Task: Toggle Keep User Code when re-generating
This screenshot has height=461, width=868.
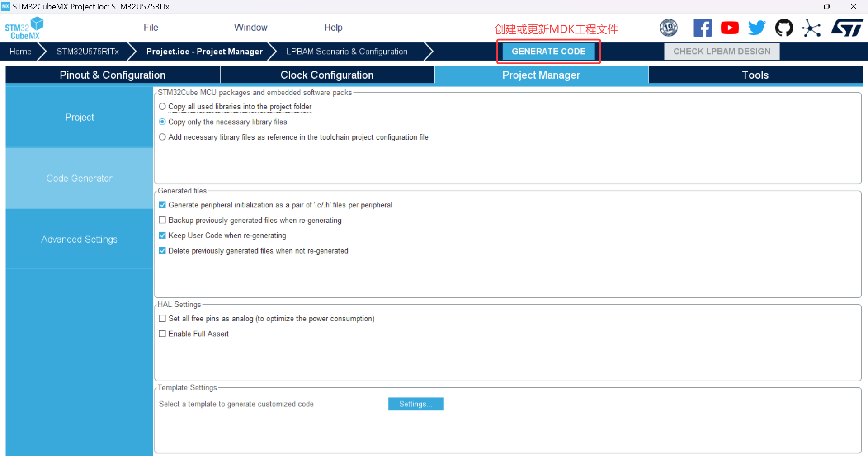Action: 162,235
